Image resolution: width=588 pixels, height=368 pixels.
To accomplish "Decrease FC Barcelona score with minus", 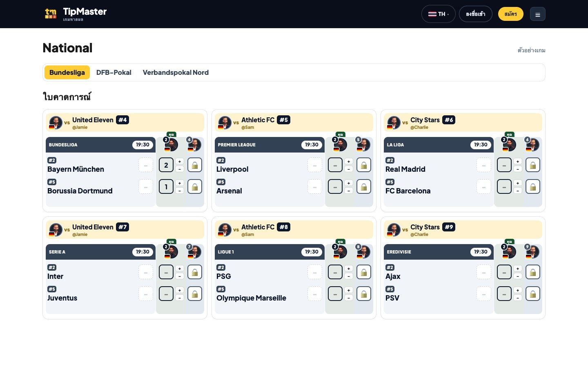I will coord(518,191).
